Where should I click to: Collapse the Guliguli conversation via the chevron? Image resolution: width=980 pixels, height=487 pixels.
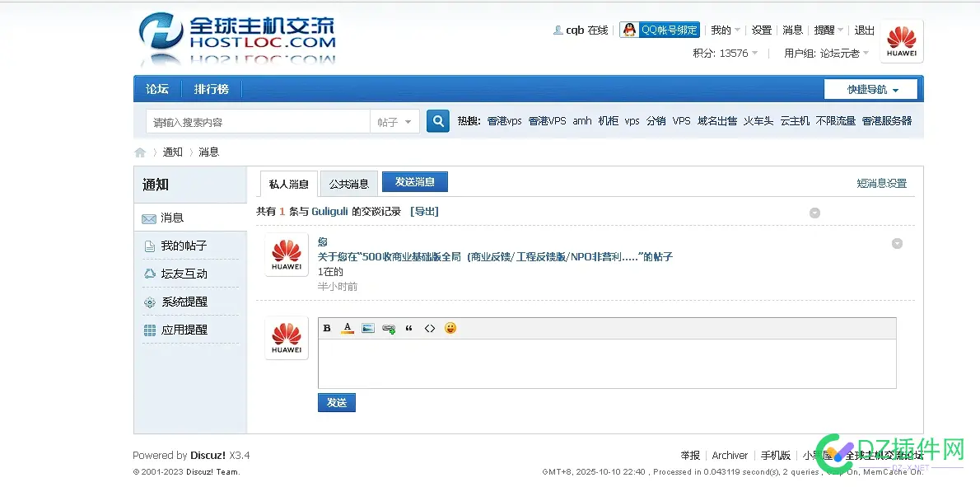coord(814,212)
